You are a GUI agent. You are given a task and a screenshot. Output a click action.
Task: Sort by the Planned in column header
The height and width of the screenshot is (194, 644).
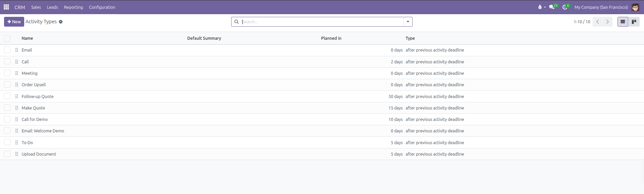(331, 38)
